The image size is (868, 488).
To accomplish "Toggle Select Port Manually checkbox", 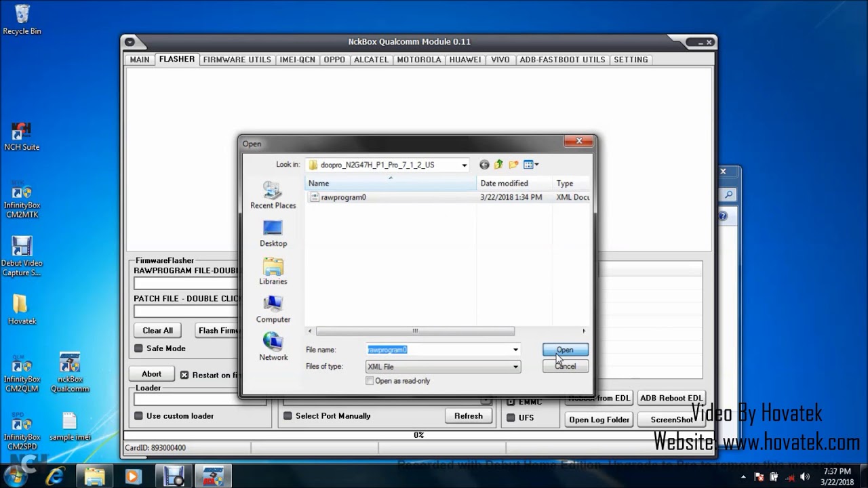I will tap(288, 416).
